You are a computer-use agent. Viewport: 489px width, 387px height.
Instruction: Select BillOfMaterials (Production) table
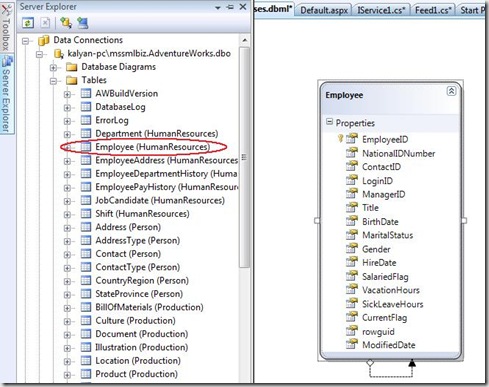(x=149, y=307)
